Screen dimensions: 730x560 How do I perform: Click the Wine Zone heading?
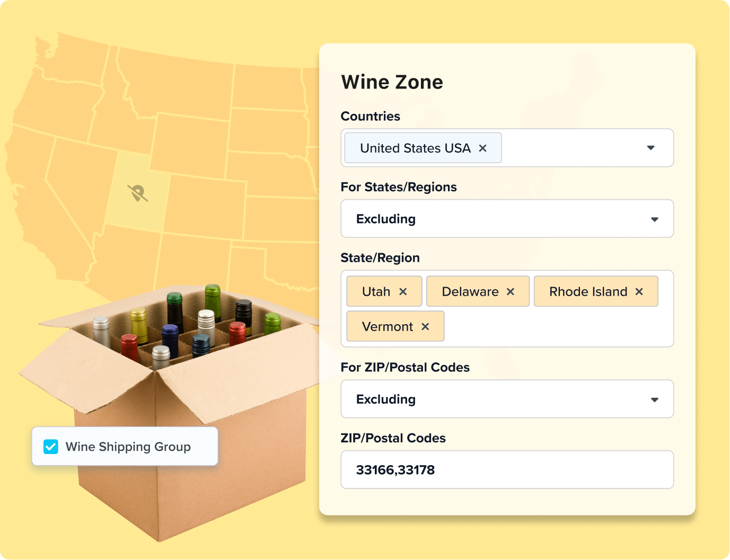tap(392, 82)
